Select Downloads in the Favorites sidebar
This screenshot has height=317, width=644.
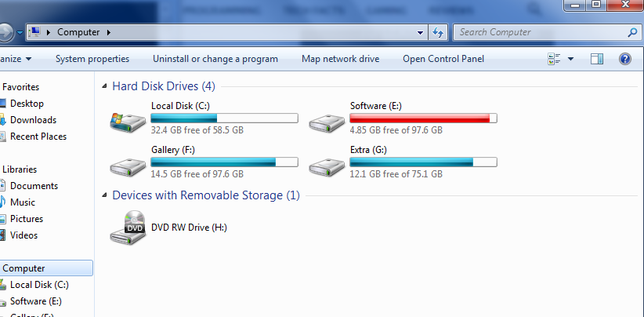point(33,120)
